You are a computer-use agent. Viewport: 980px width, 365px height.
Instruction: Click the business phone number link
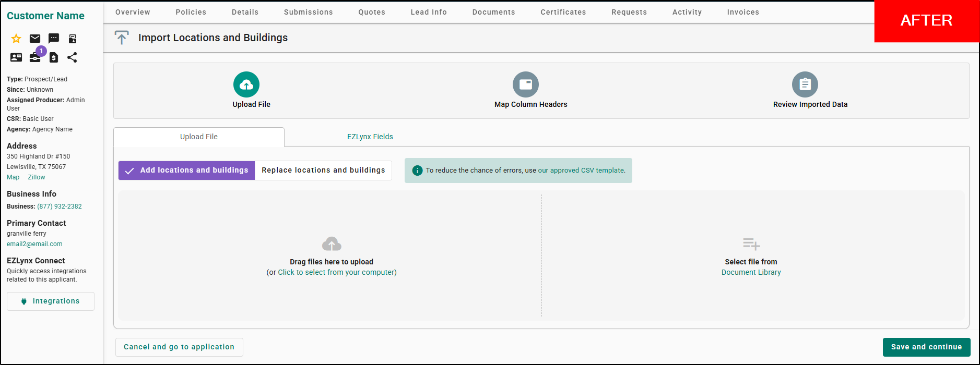pyautogui.click(x=60, y=206)
